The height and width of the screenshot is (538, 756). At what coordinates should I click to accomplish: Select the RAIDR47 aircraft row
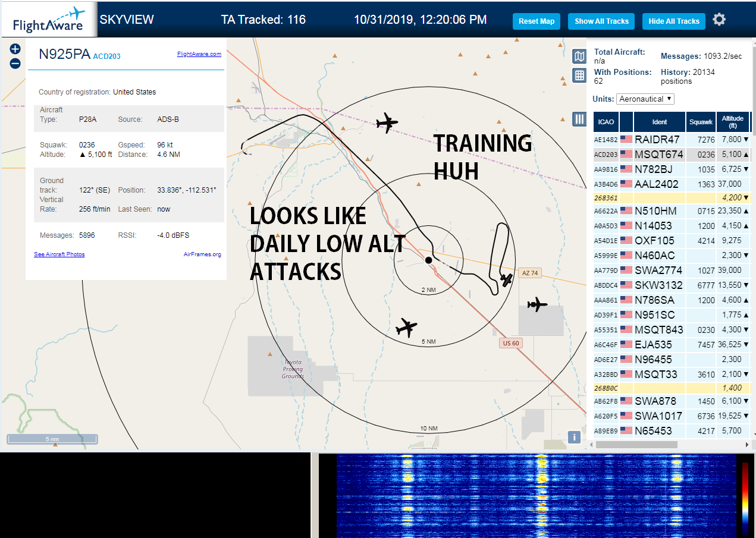[672, 139]
